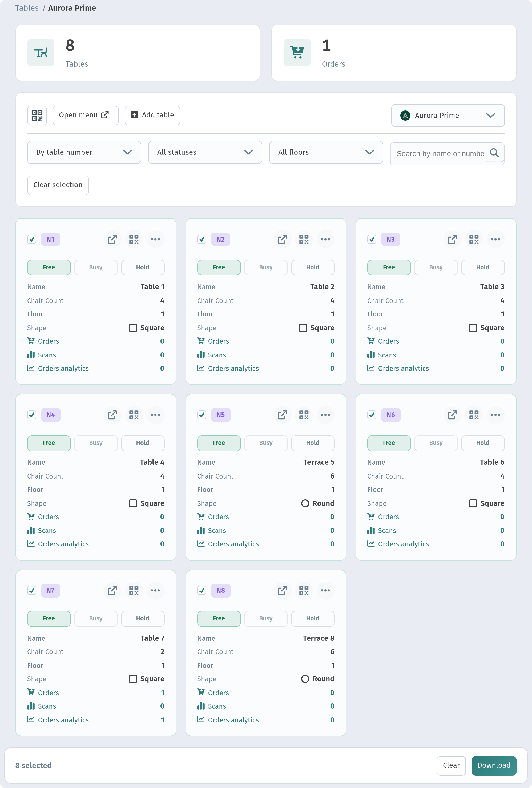
Task: Set Terrace 5 status to Hold
Action: tap(312, 443)
